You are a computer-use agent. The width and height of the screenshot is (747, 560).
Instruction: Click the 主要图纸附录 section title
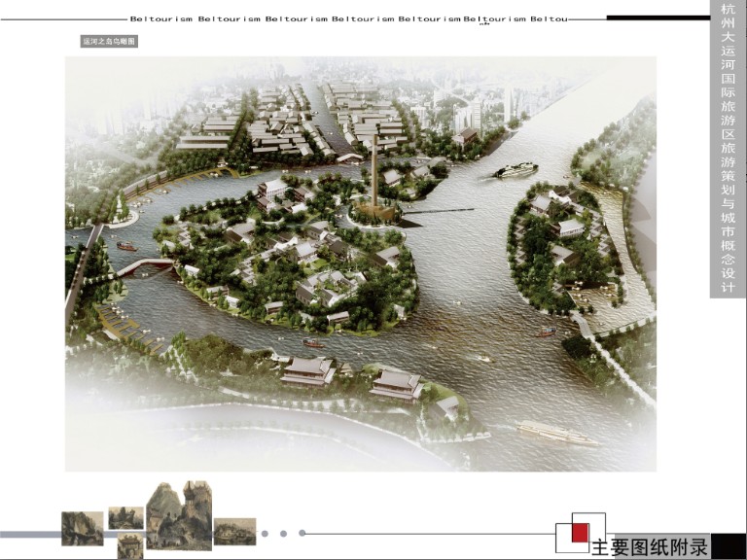tap(650, 546)
